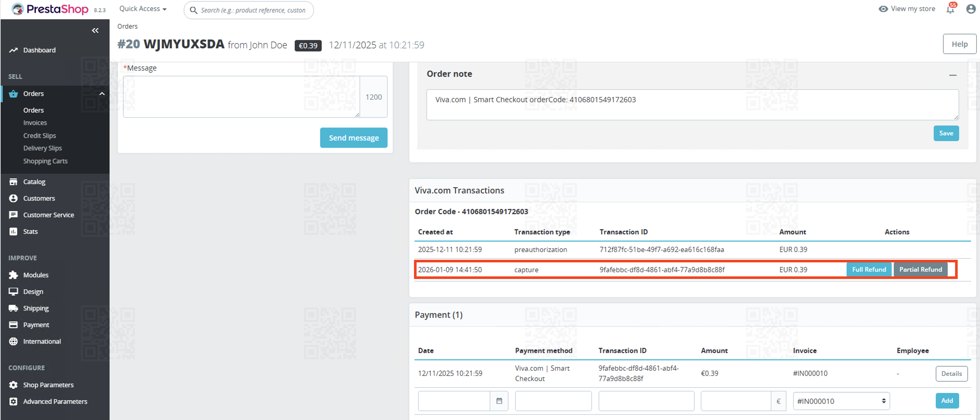Screen dimensions: 980x420
Task: Click inside the Message text area
Action: (241, 96)
